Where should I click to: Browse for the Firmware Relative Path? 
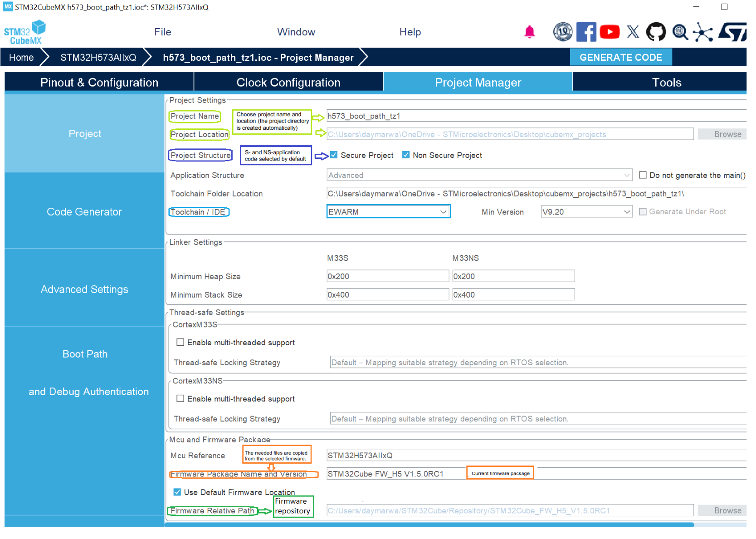click(722, 511)
